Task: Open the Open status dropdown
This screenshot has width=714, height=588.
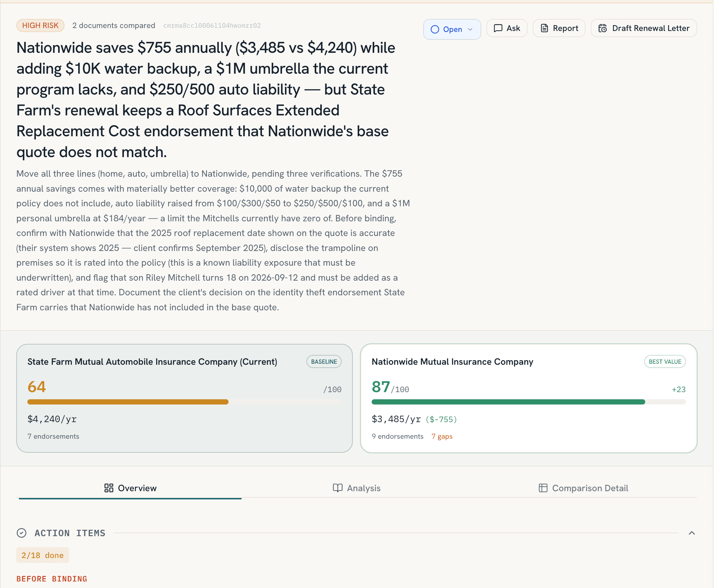Action: 452,29
